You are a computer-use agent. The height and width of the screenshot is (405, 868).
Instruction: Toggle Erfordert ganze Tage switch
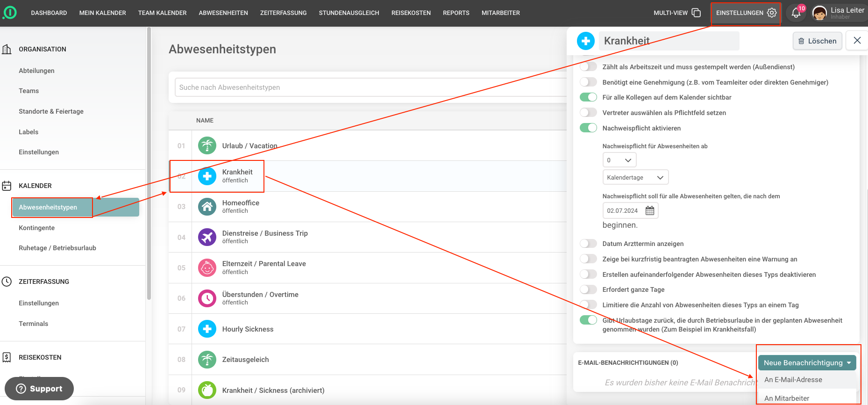(x=589, y=289)
